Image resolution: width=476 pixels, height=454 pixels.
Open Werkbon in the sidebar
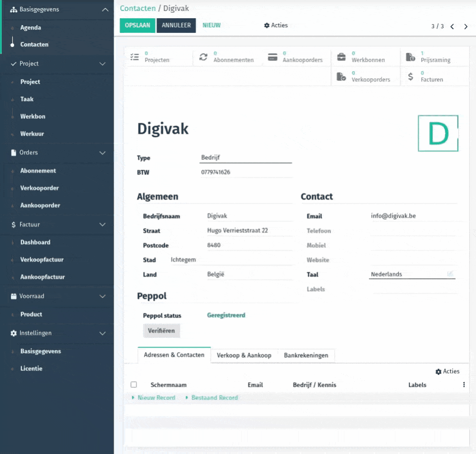click(33, 116)
